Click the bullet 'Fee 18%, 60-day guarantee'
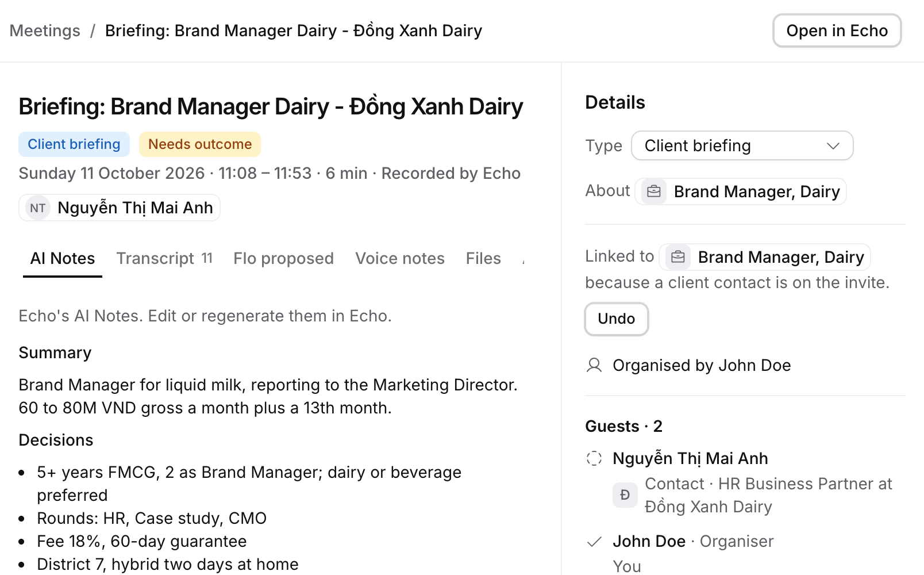The width and height of the screenshot is (924, 575). tap(142, 541)
